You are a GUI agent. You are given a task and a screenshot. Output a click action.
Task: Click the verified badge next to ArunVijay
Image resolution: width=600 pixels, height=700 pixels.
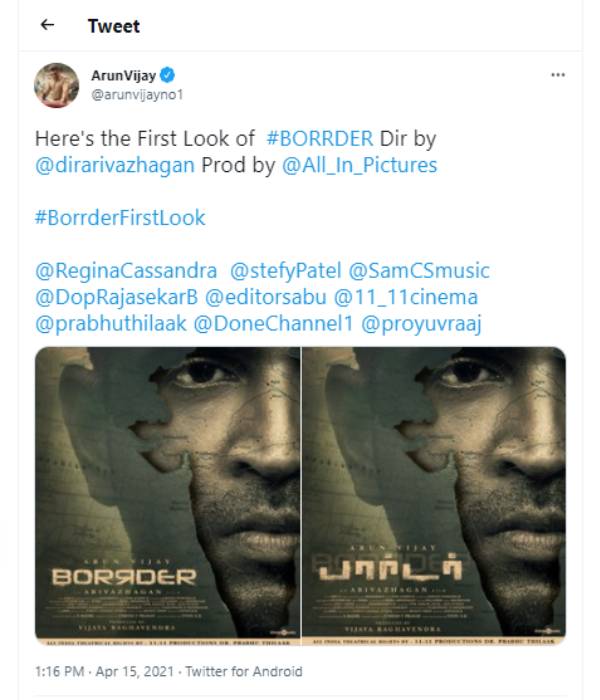click(167, 75)
